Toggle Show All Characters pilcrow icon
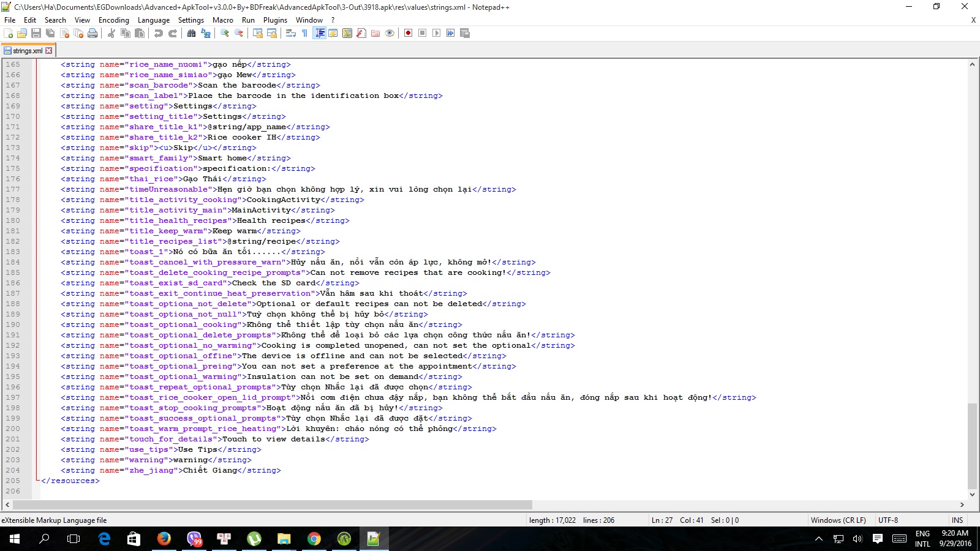This screenshot has width=980, height=551. (305, 33)
